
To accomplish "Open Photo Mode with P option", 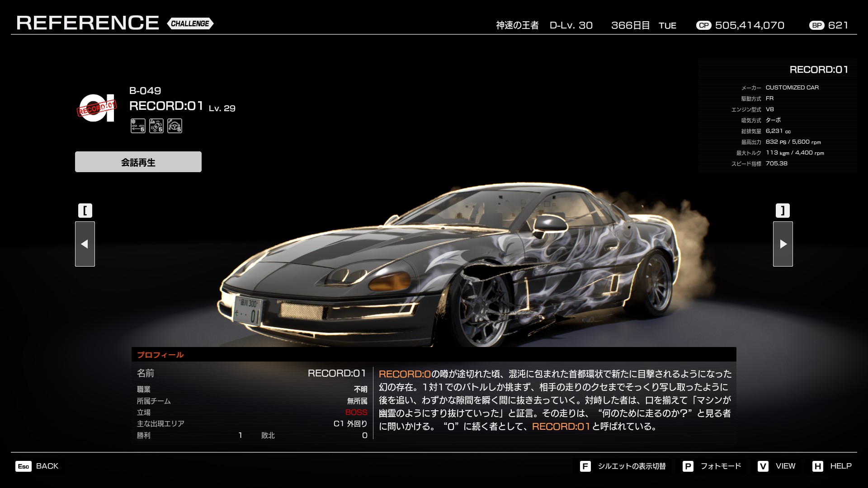I will pos(712,466).
